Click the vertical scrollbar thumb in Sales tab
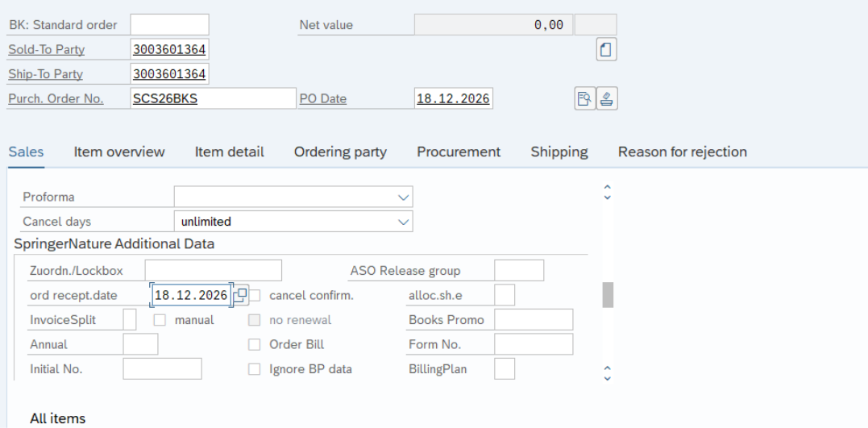The height and width of the screenshot is (428, 868). pyautogui.click(x=608, y=294)
